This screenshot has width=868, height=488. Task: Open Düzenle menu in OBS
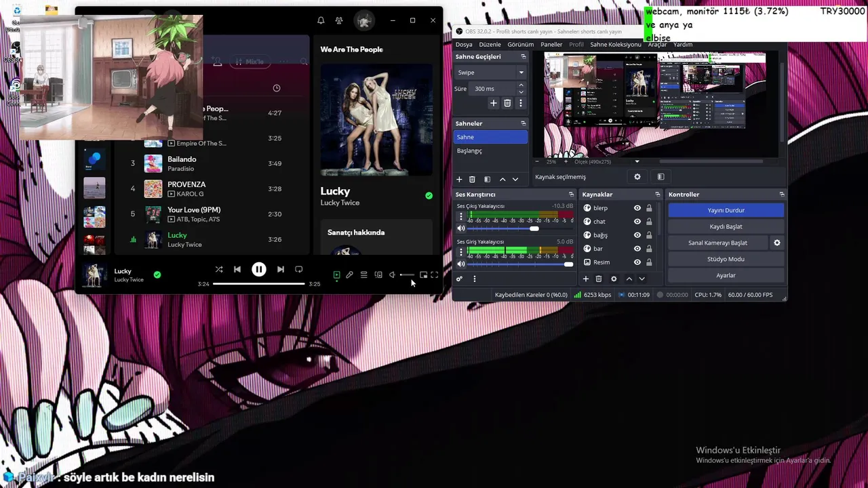(490, 45)
